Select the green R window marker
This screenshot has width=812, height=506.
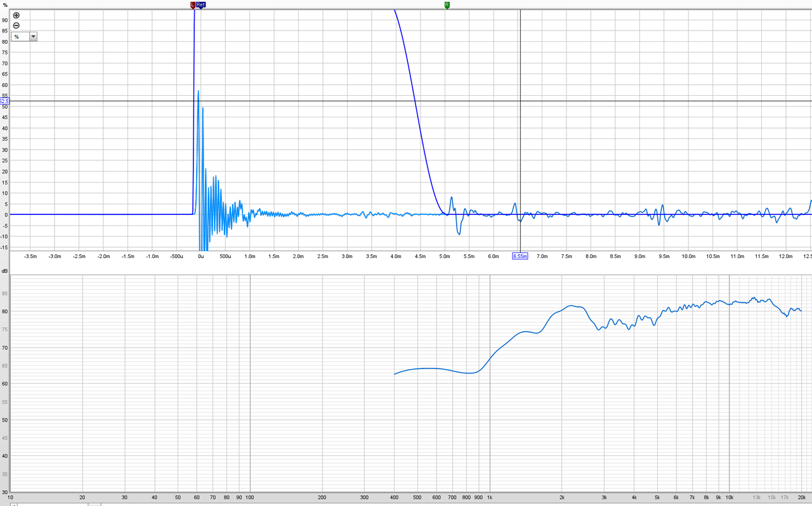pyautogui.click(x=447, y=4)
